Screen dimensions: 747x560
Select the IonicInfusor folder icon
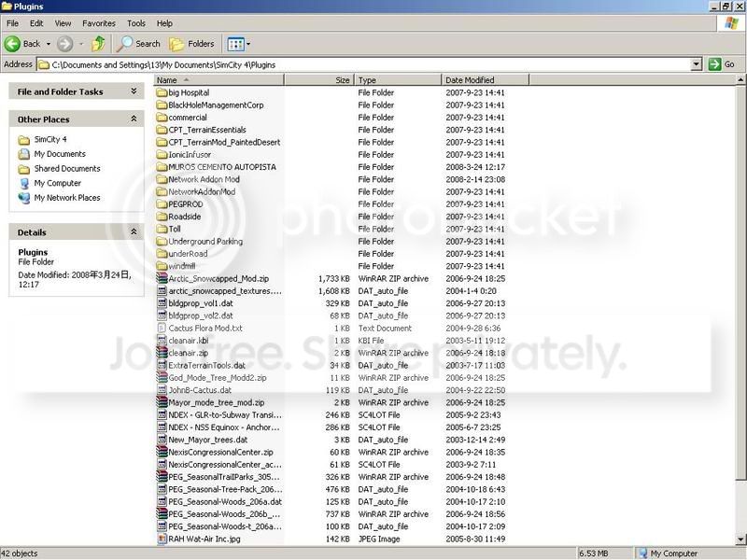click(x=162, y=154)
